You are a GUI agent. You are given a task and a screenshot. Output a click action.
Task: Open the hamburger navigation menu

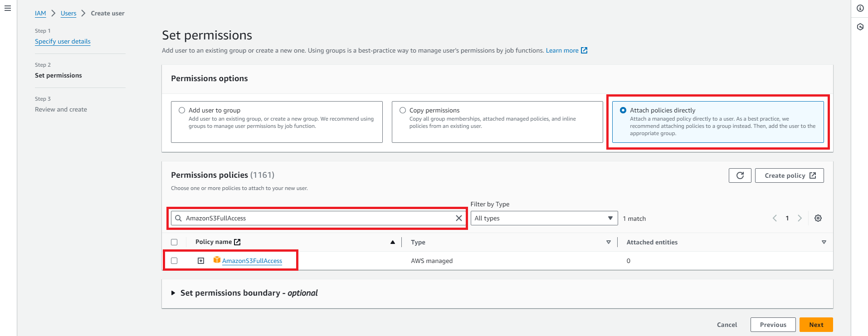tap(8, 8)
